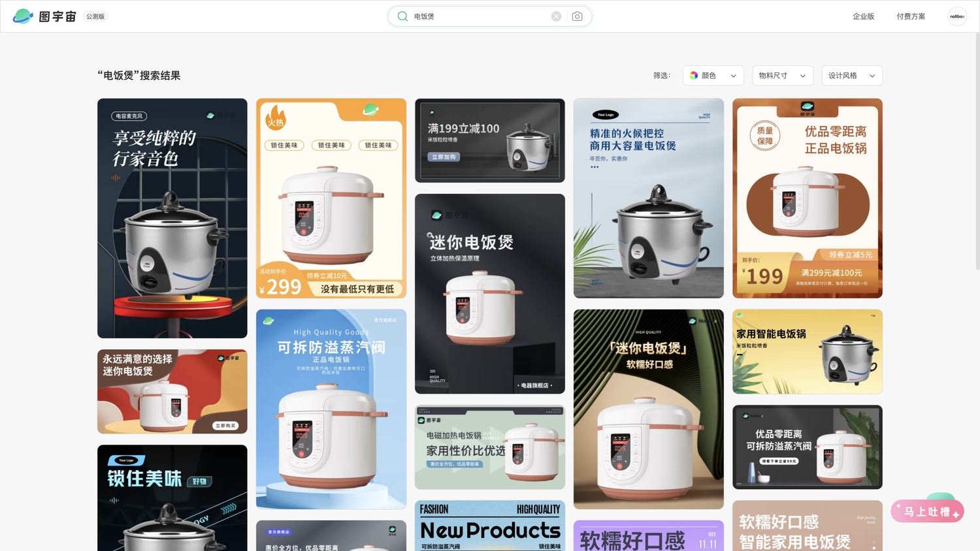This screenshot has height=551, width=980.
Task: Expand the 颜色 filter dropdown
Action: 713,76
